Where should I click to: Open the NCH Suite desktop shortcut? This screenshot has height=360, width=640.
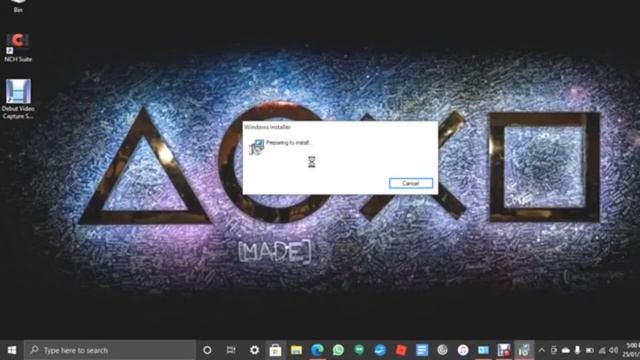18,47
